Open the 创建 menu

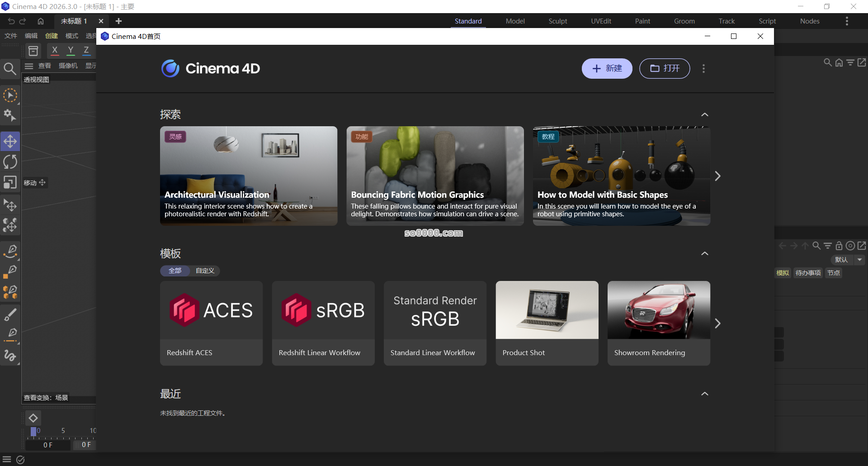pos(52,36)
